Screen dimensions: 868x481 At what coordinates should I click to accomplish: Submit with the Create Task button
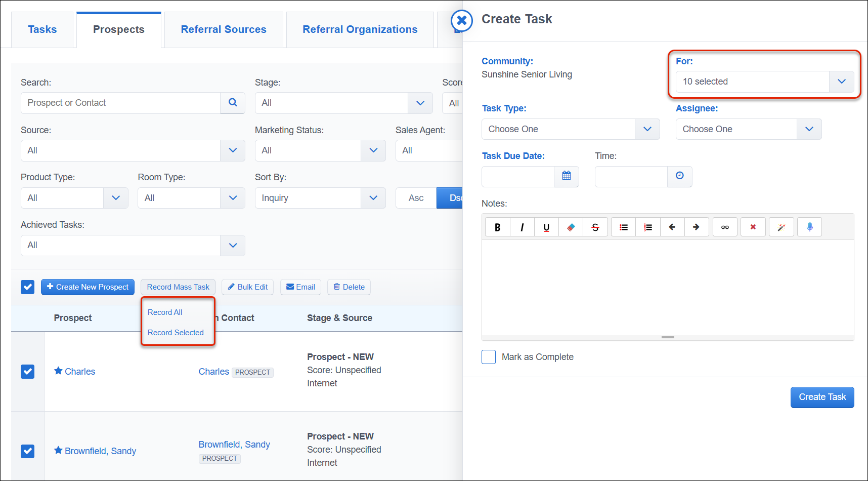(822, 397)
